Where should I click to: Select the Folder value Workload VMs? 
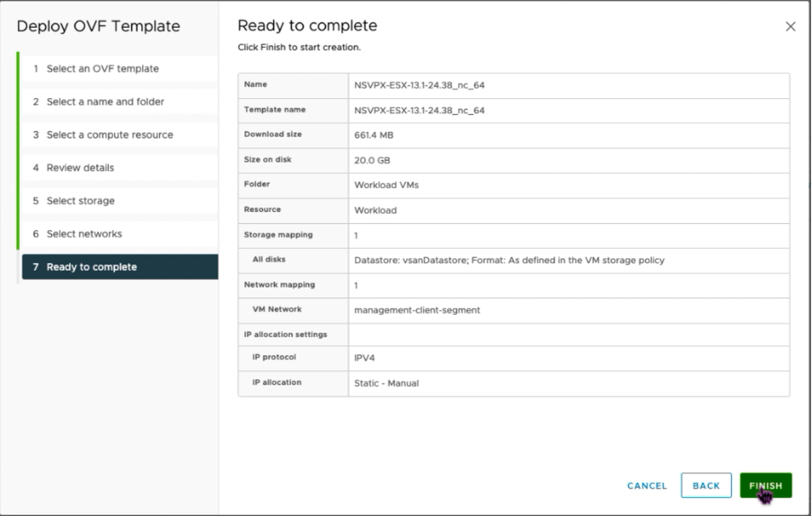(386, 185)
